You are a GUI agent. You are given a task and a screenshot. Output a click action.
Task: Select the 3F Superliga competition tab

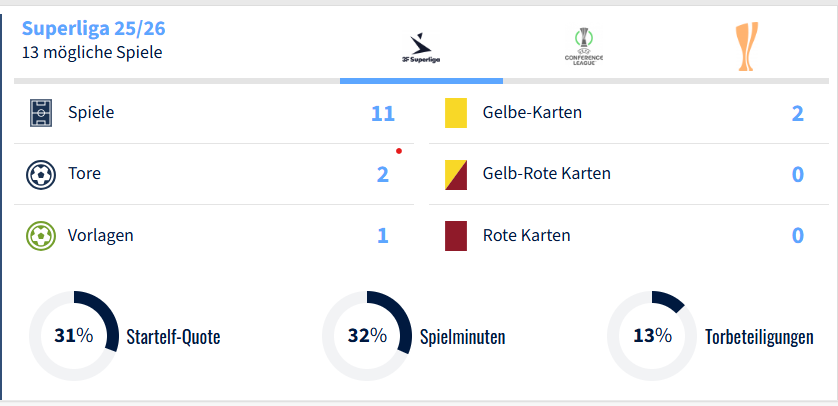click(421, 47)
